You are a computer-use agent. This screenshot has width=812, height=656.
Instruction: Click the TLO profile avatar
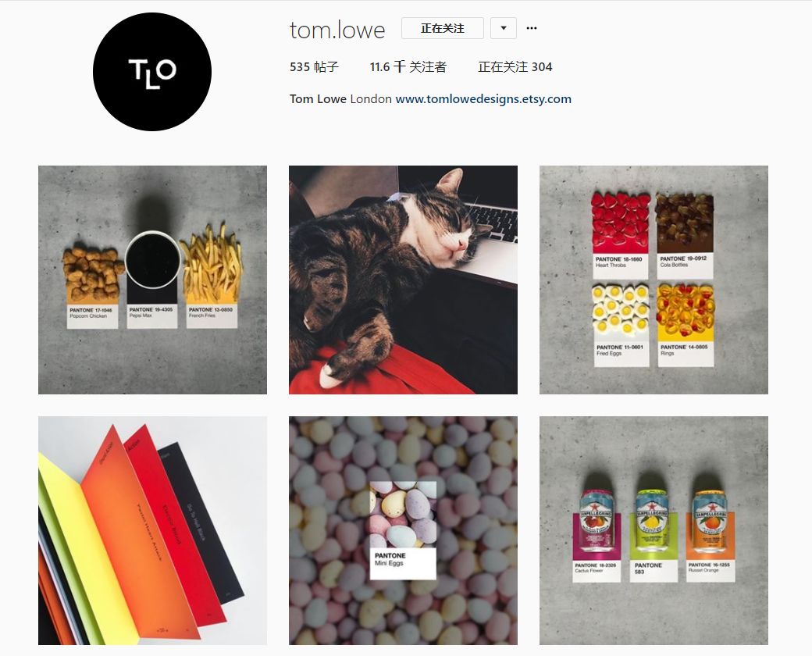click(152, 72)
